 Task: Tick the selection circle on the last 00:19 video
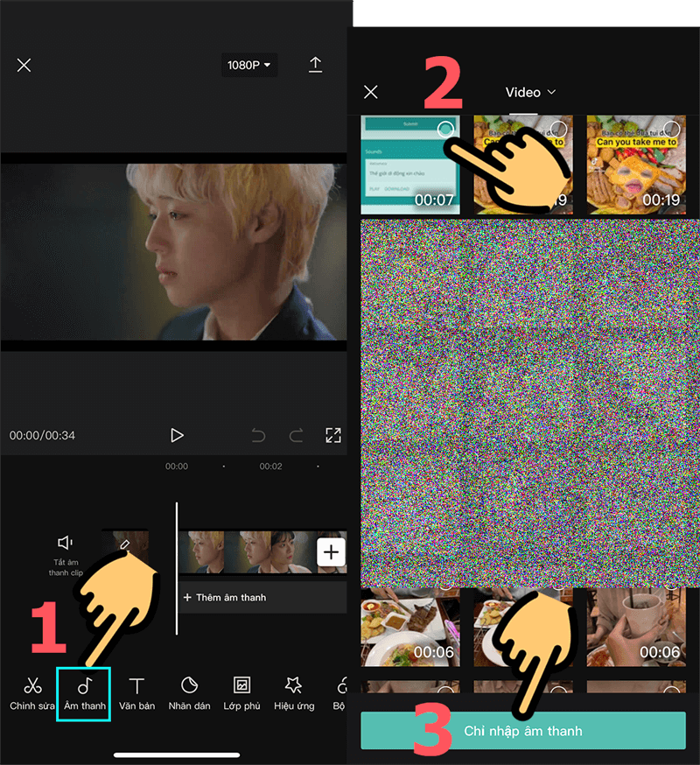pyautogui.click(x=670, y=130)
